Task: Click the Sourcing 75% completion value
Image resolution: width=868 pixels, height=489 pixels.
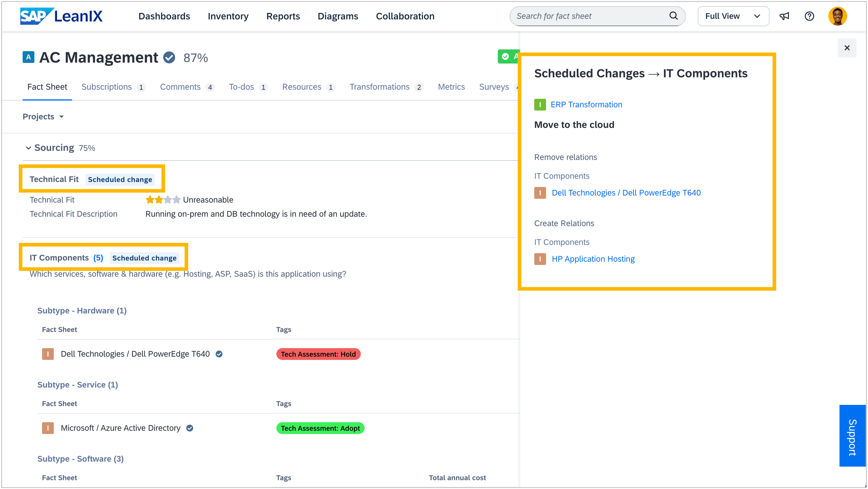Action: pos(87,148)
